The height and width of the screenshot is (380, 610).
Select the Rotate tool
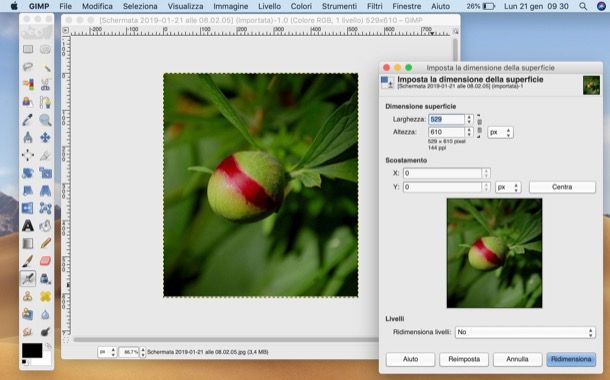click(28, 173)
